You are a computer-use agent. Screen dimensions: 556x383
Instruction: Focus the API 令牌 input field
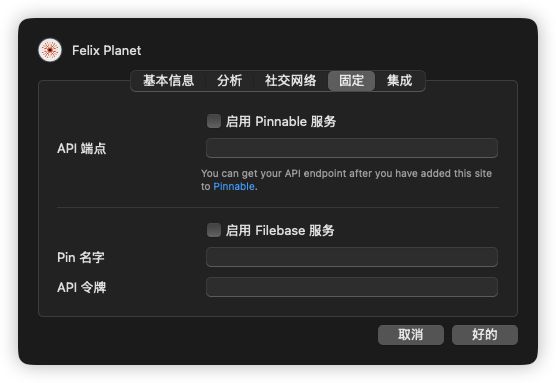coord(352,287)
